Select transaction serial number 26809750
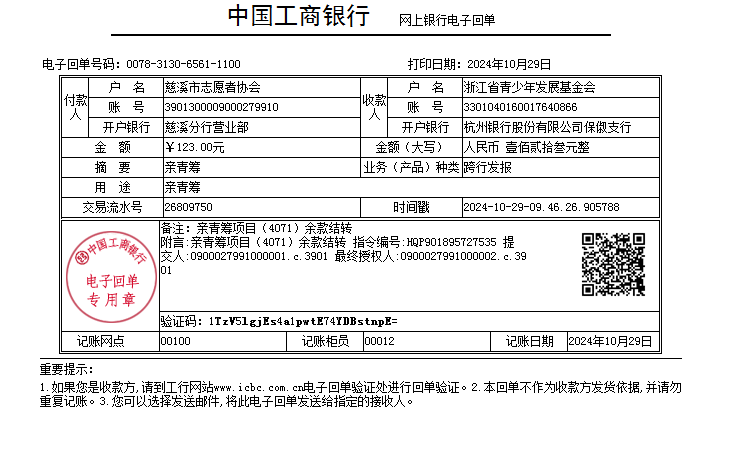The width and height of the screenshot is (750, 452). [x=188, y=207]
